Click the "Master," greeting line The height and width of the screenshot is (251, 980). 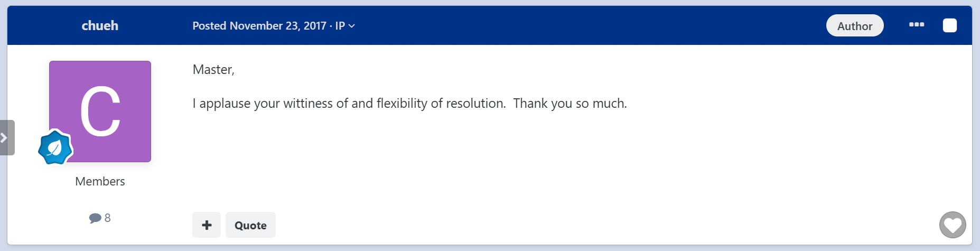(213, 70)
